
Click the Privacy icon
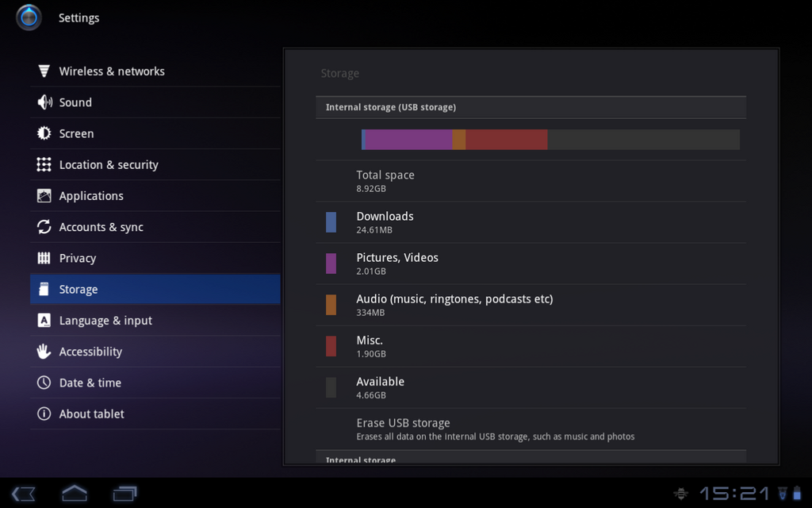[x=44, y=258]
